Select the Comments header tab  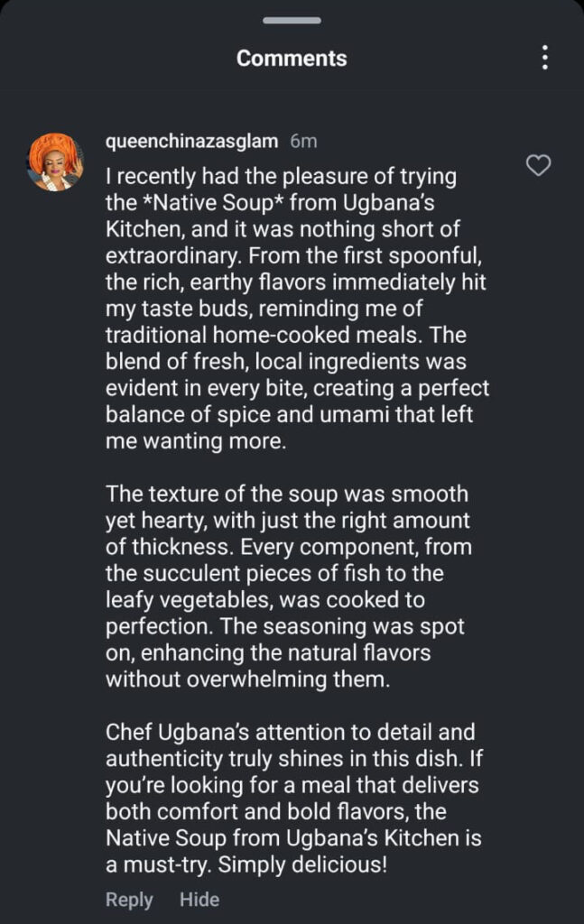(291, 58)
